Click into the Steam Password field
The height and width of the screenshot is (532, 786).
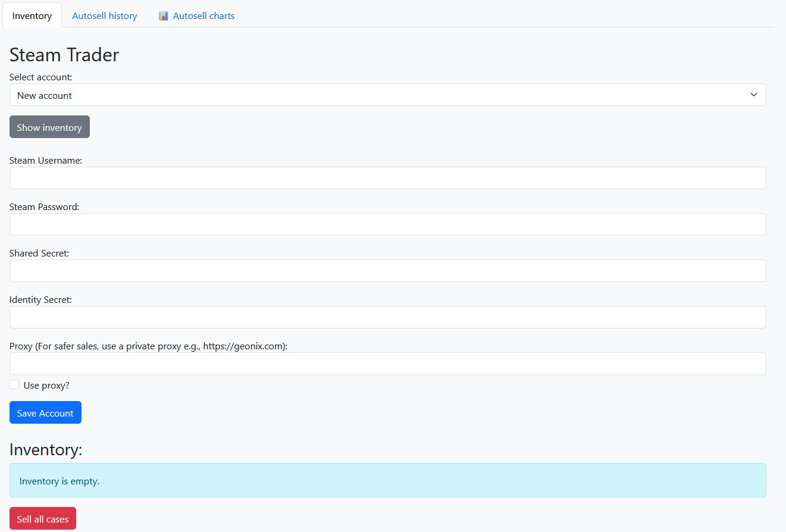(387, 224)
